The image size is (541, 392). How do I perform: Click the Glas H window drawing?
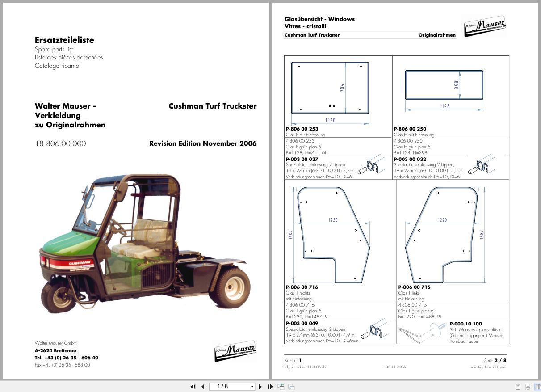tap(444, 85)
